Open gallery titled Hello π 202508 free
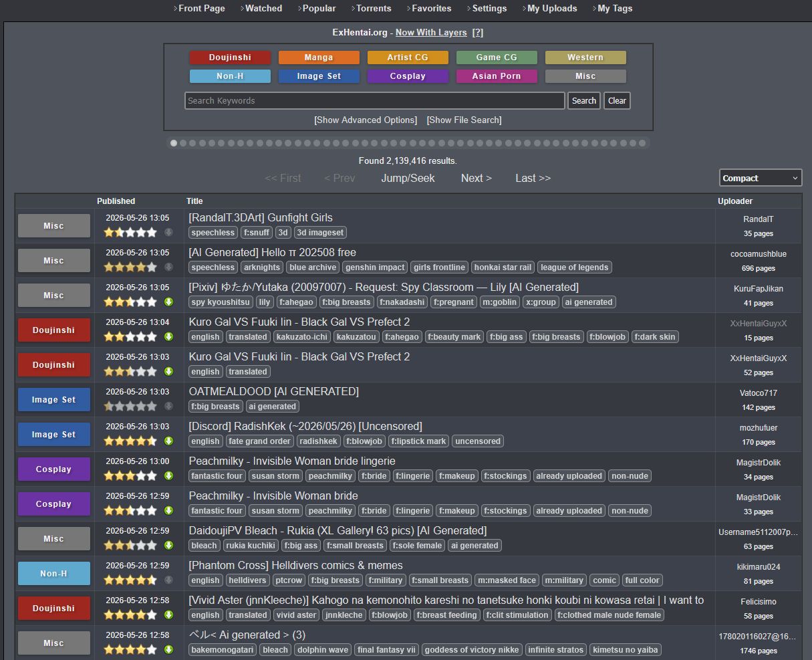Image resolution: width=812 pixels, height=660 pixels. click(x=273, y=253)
